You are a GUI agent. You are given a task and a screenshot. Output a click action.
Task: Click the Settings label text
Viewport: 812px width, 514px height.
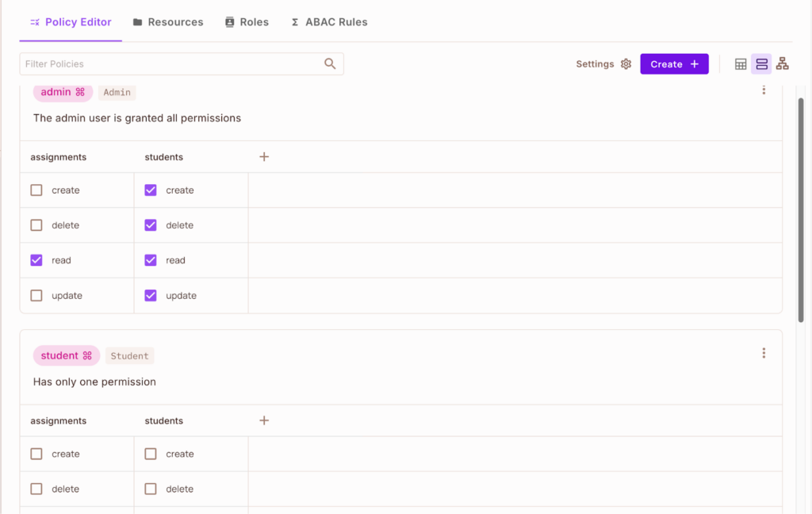pos(595,63)
